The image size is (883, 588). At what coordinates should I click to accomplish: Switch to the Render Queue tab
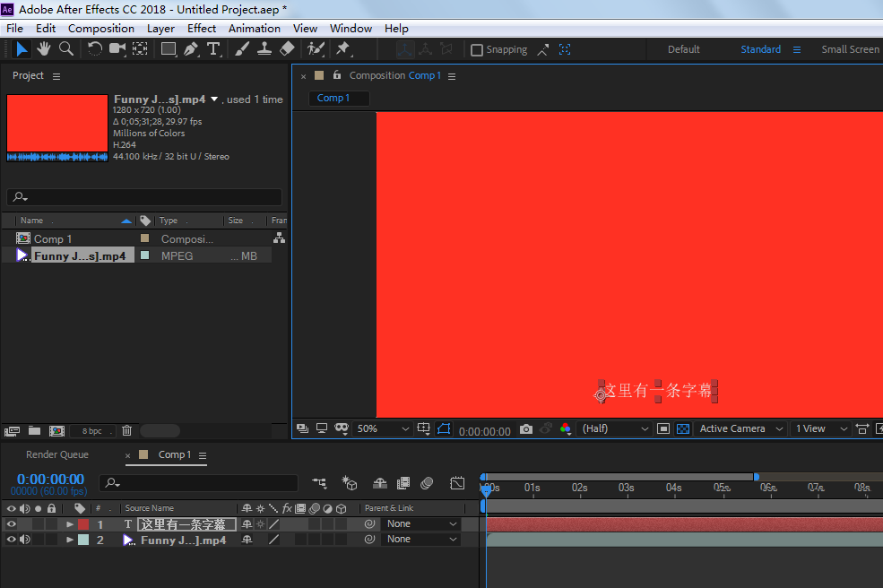point(57,454)
